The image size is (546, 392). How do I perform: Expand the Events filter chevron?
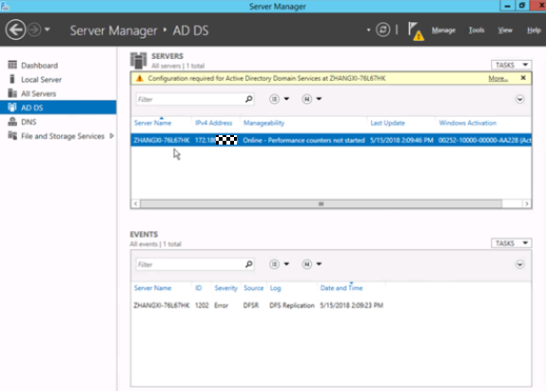point(520,265)
